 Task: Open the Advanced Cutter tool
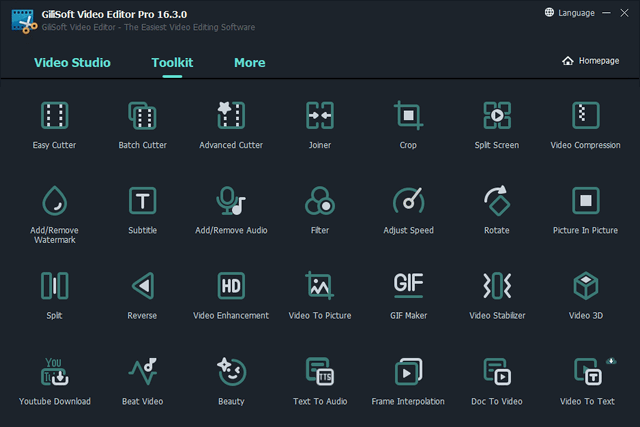coord(231,116)
